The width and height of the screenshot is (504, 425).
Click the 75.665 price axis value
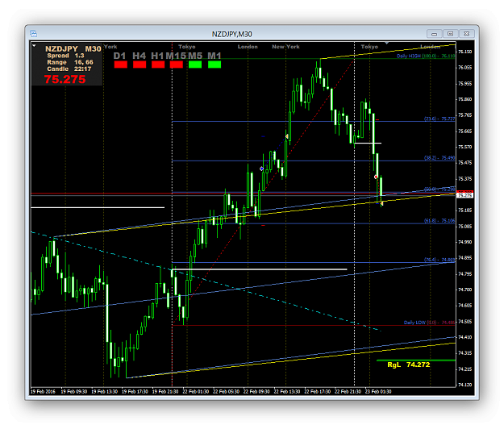pyautogui.click(x=464, y=131)
